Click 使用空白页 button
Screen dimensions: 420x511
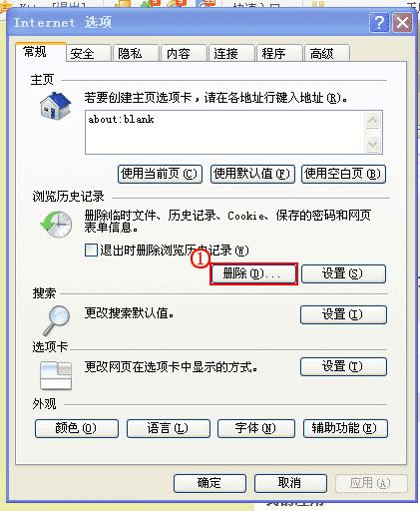(343, 174)
